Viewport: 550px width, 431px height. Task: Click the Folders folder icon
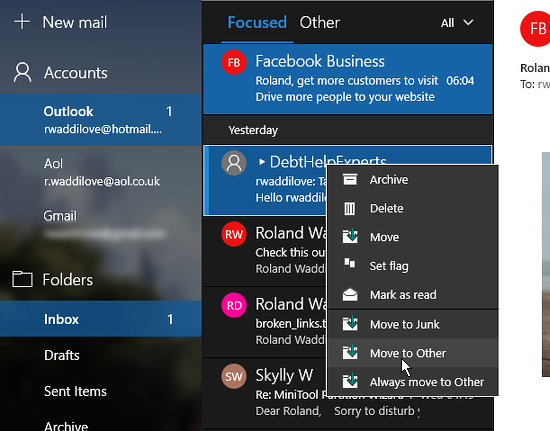(22, 279)
